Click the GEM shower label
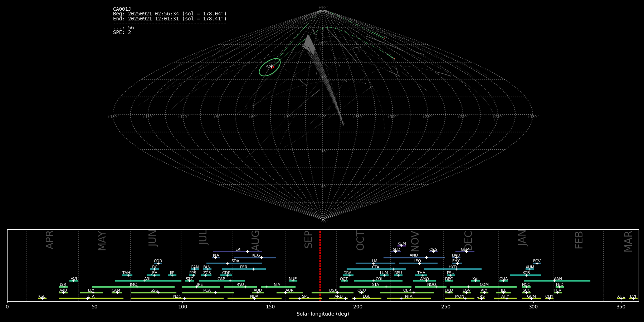644x322 pixels. point(465,249)
